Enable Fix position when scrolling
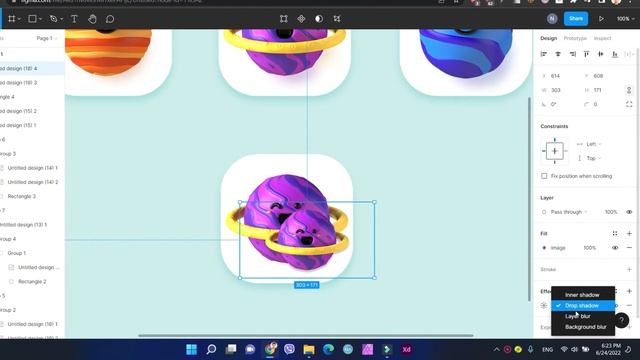Image resolution: width=640 pixels, height=360 pixels. 544,176
